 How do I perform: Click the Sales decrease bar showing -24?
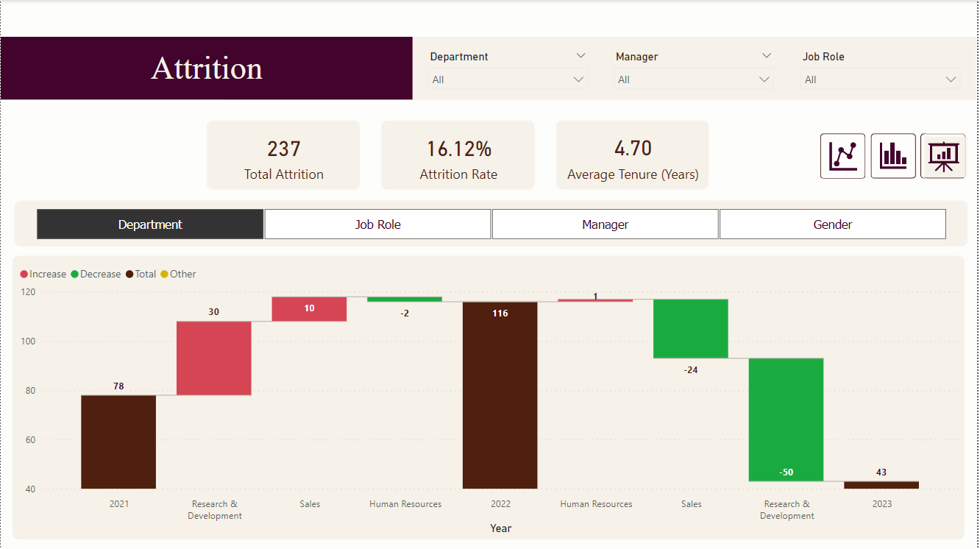pos(690,327)
